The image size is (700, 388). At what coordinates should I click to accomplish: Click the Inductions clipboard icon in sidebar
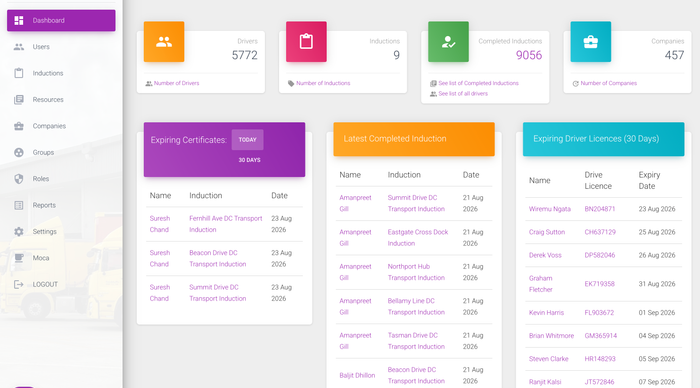pyautogui.click(x=19, y=73)
